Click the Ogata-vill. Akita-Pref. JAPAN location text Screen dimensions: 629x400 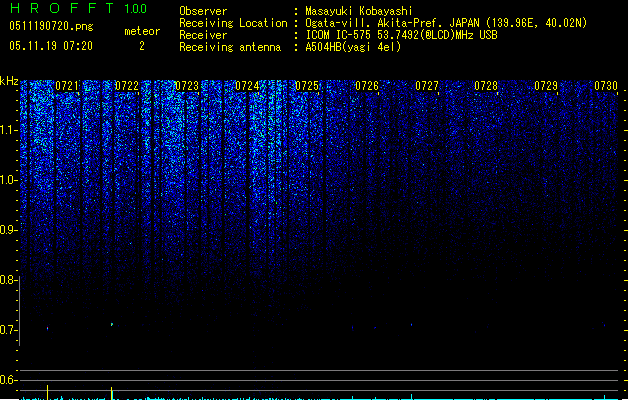446,23
